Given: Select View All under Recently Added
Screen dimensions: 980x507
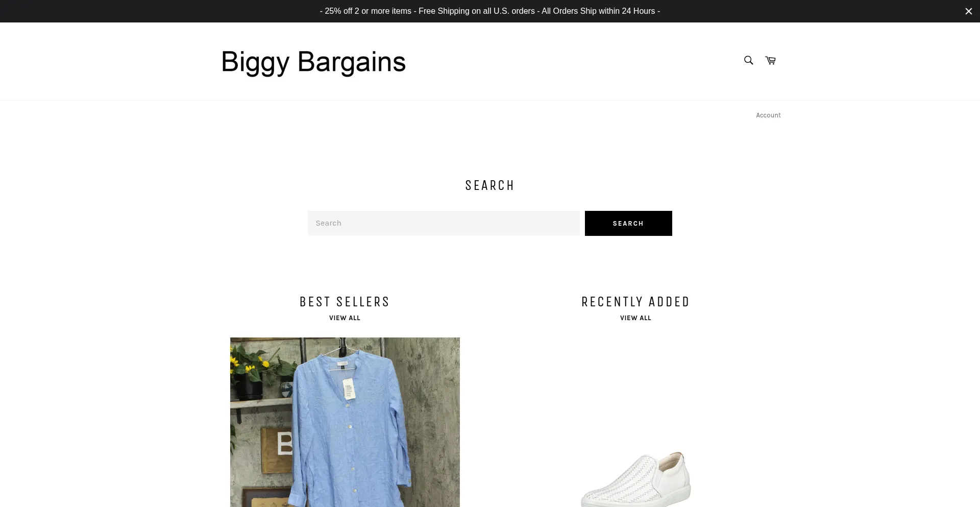Looking at the screenshot, I should click(635, 318).
